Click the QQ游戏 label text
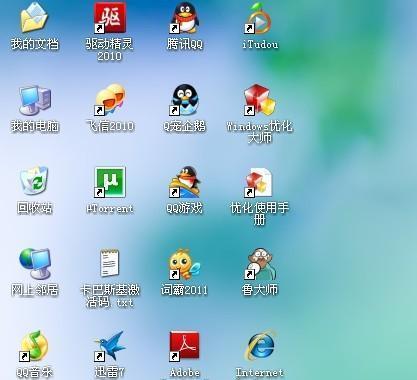This screenshot has height=380, width=417. (184, 208)
